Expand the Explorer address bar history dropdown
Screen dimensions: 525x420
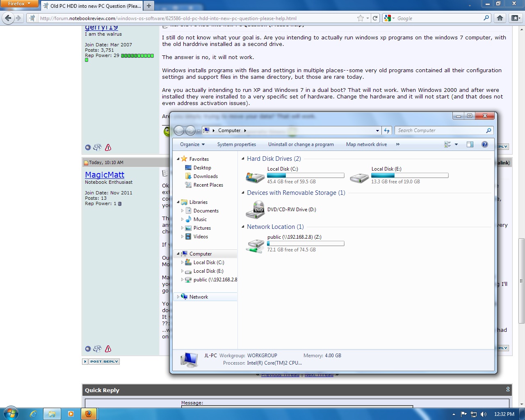pos(377,130)
